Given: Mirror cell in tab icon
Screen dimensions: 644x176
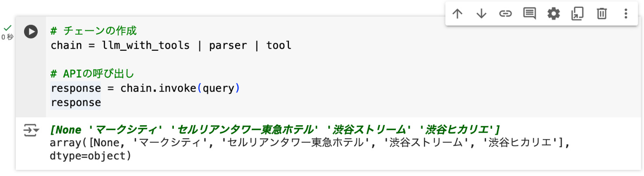Looking at the screenshot, I should click(x=578, y=14).
